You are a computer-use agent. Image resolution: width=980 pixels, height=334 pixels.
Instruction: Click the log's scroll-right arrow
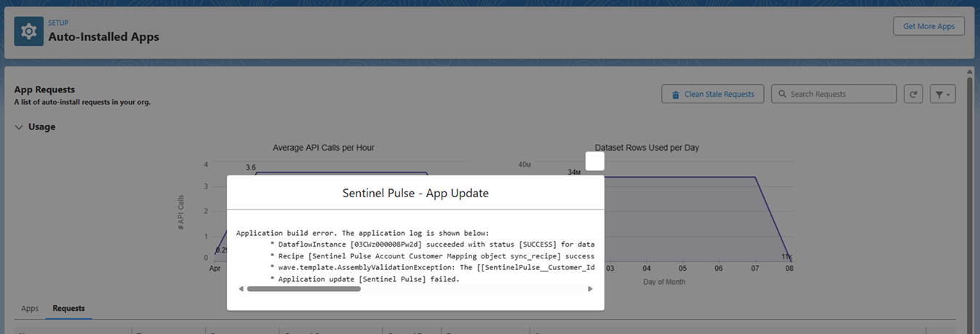click(x=590, y=289)
